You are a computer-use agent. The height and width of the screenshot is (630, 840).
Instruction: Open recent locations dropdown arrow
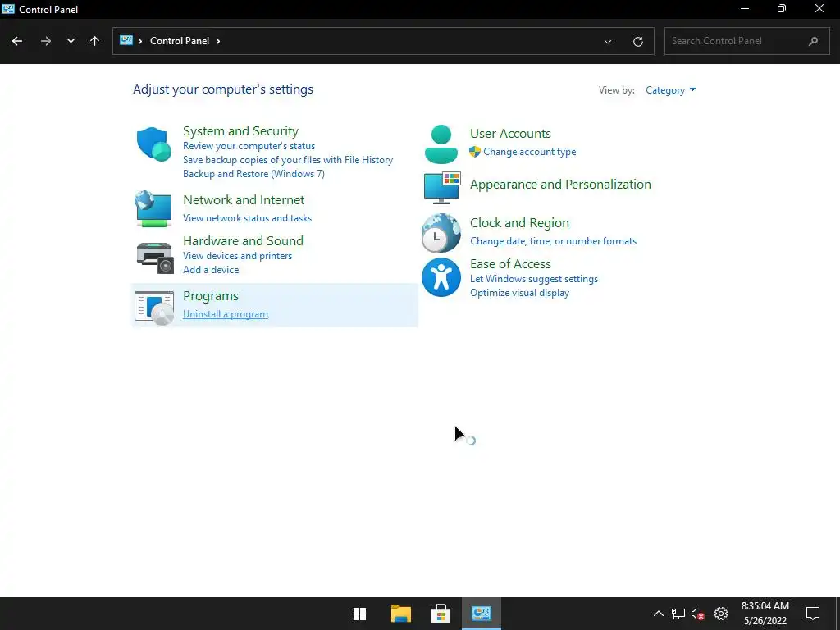tap(71, 41)
